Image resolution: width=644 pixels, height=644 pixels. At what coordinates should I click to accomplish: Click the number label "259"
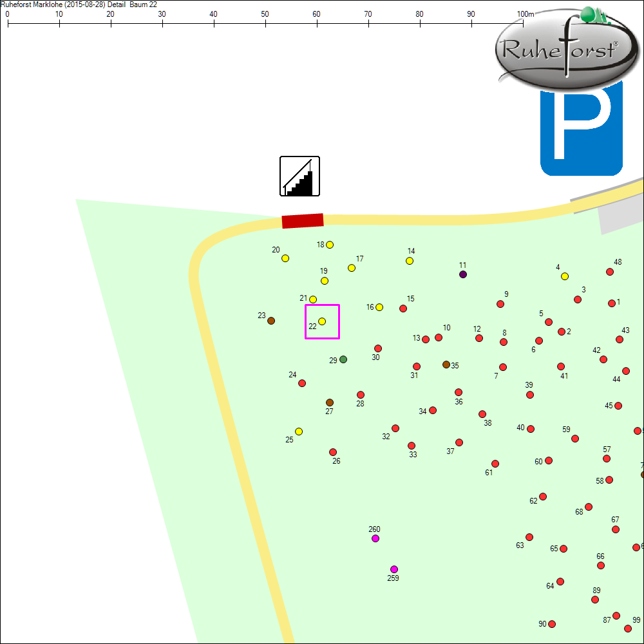[393, 578]
